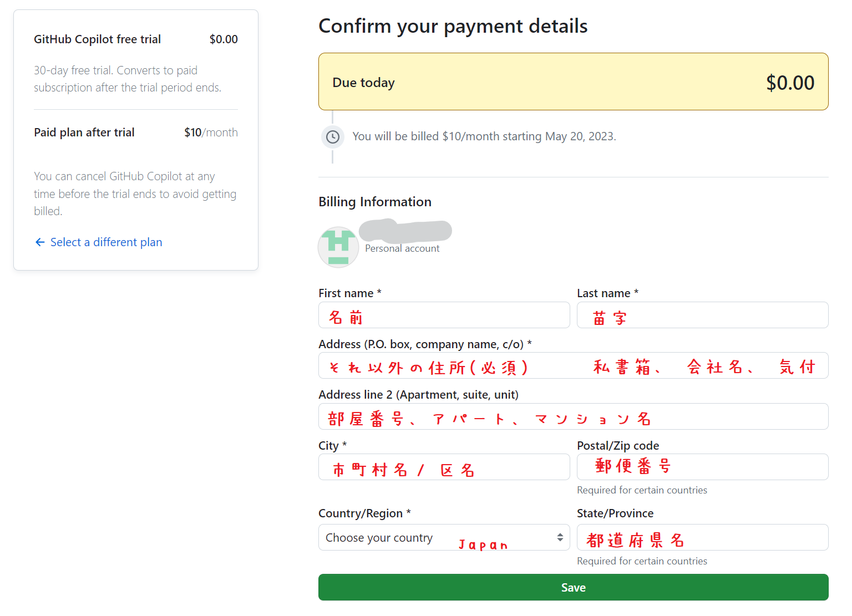Image resolution: width=852 pixels, height=616 pixels.
Task: Click the yellow Due today banner
Action: click(573, 82)
